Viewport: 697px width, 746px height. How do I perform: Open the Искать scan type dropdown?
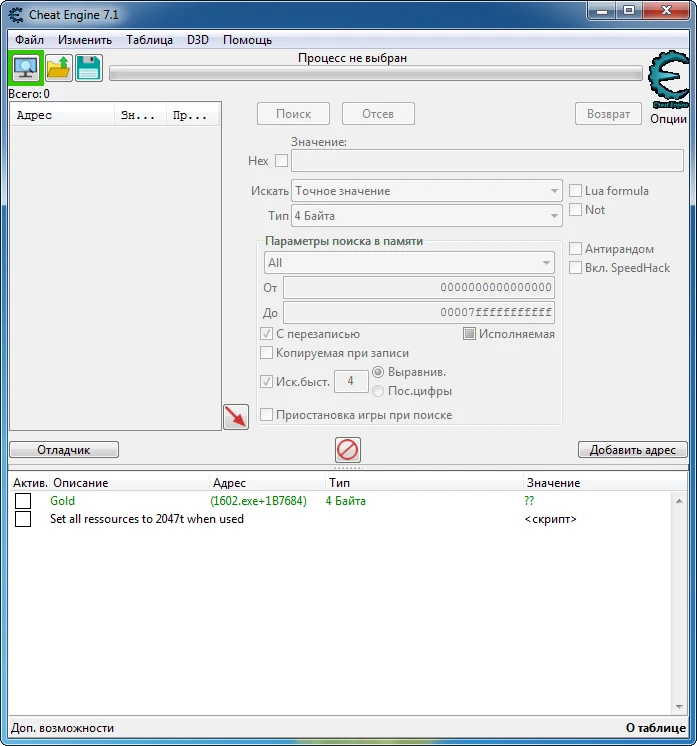pos(426,191)
